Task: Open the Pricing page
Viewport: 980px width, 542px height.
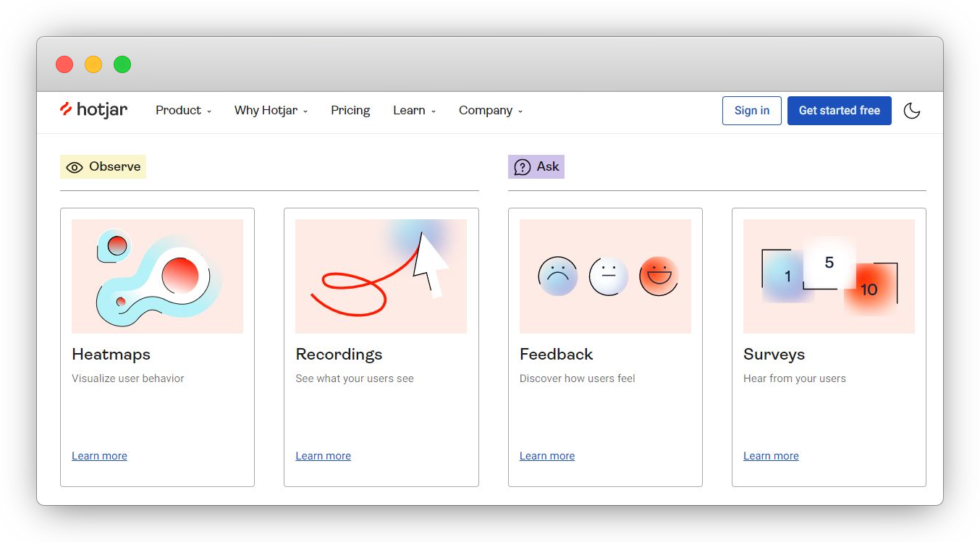Action: coord(350,110)
